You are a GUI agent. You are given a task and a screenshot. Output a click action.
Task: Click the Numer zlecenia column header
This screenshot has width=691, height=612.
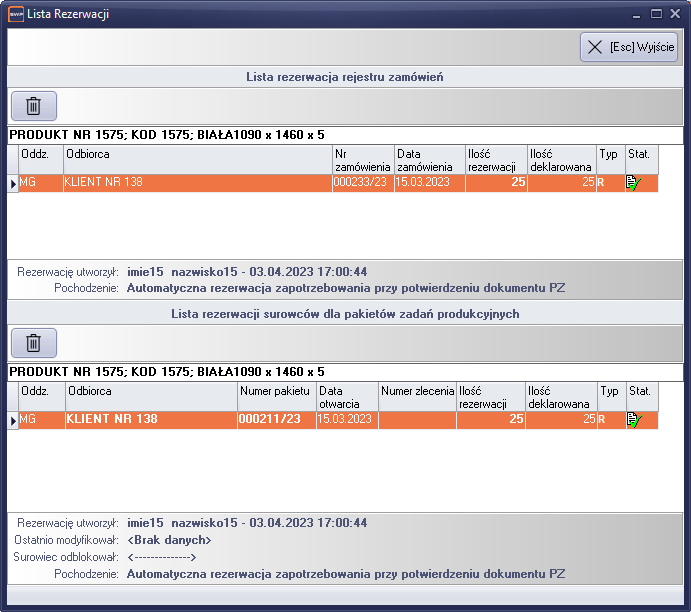coord(417,397)
